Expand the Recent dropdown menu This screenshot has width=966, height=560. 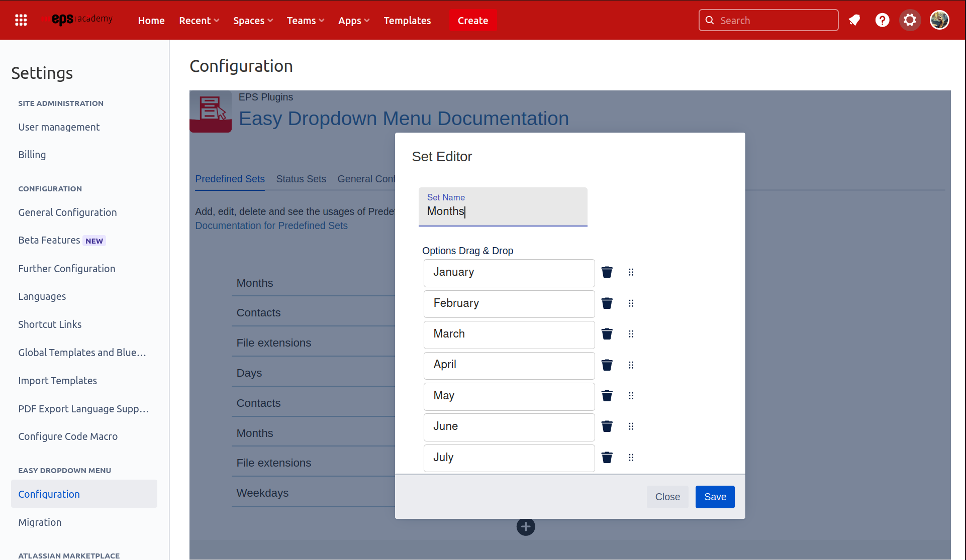[x=199, y=21]
